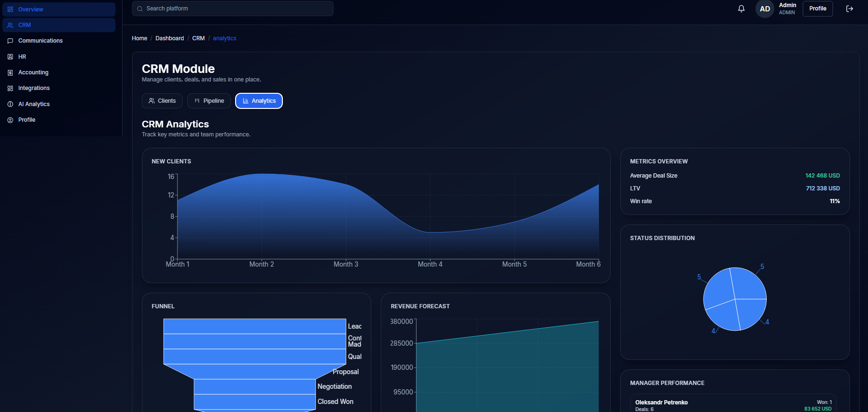The width and height of the screenshot is (868, 412).
Task: Click the Revenue Forecast chart area
Action: (x=508, y=366)
